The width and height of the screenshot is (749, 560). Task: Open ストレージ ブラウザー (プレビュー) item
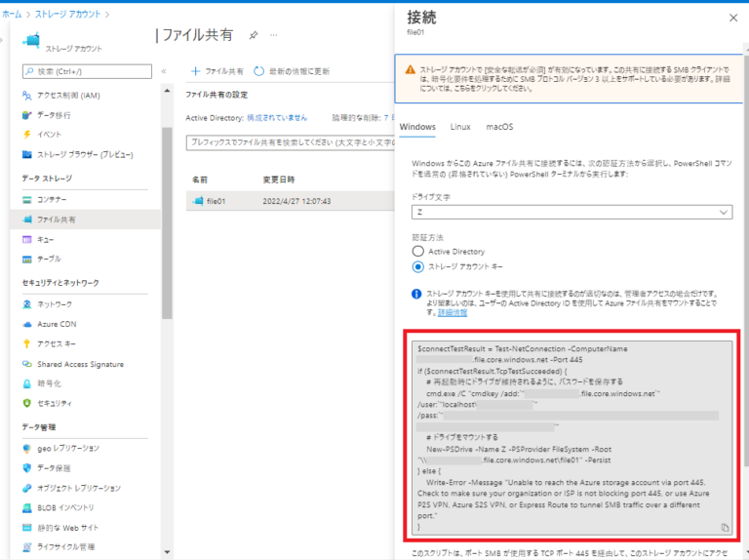click(84, 154)
